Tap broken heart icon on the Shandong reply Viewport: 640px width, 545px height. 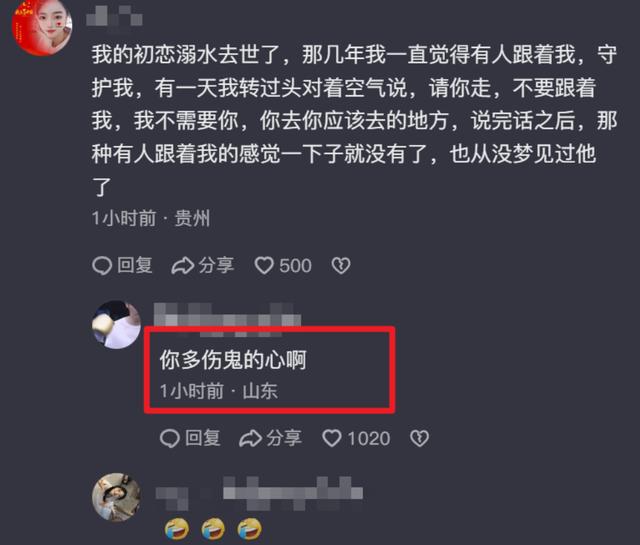(419, 439)
